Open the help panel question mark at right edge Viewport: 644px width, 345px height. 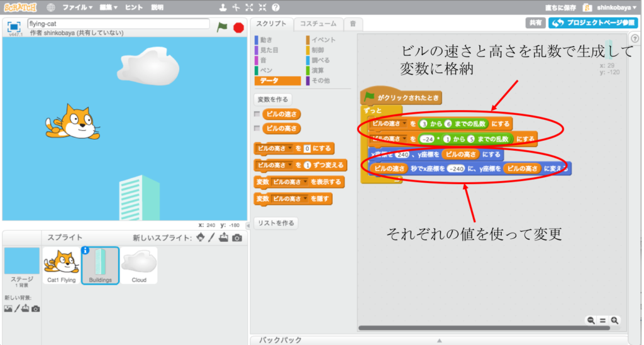click(x=635, y=38)
